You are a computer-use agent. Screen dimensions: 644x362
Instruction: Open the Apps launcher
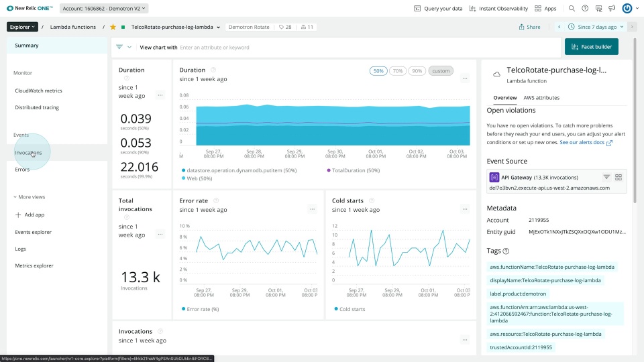(x=545, y=8)
